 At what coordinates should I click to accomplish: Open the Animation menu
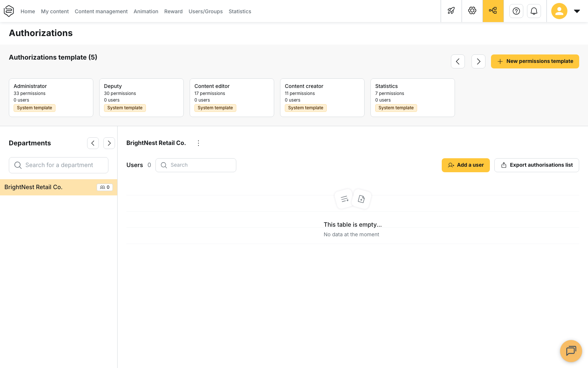pos(146,11)
